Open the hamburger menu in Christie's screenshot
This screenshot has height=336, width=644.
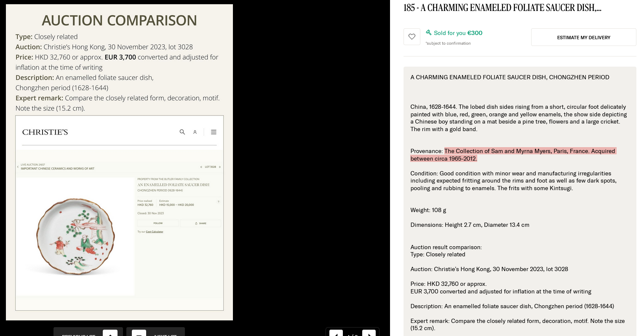(214, 132)
